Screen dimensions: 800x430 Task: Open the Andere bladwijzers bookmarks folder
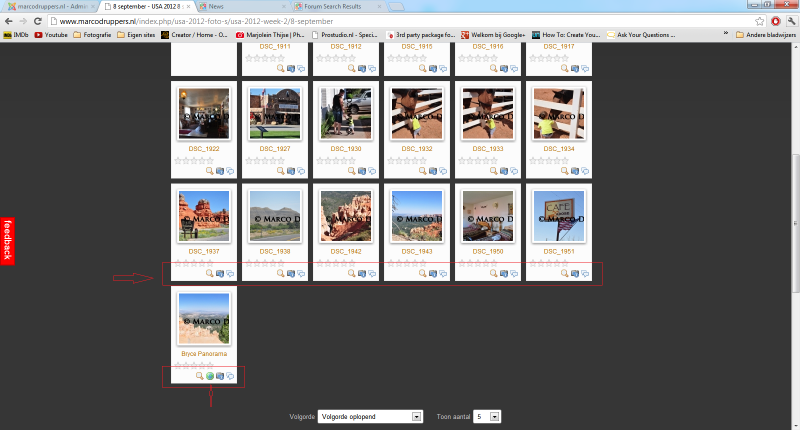pyautogui.click(x=764, y=34)
